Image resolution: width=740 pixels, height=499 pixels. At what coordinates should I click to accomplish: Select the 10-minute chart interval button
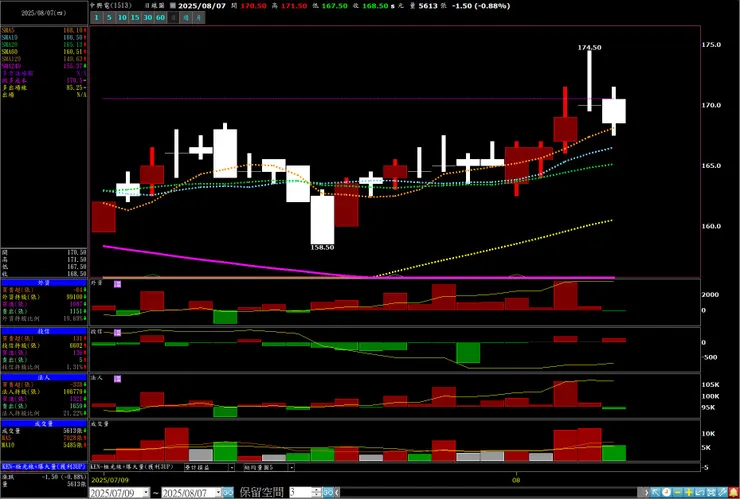pyautogui.click(x=122, y=17)
